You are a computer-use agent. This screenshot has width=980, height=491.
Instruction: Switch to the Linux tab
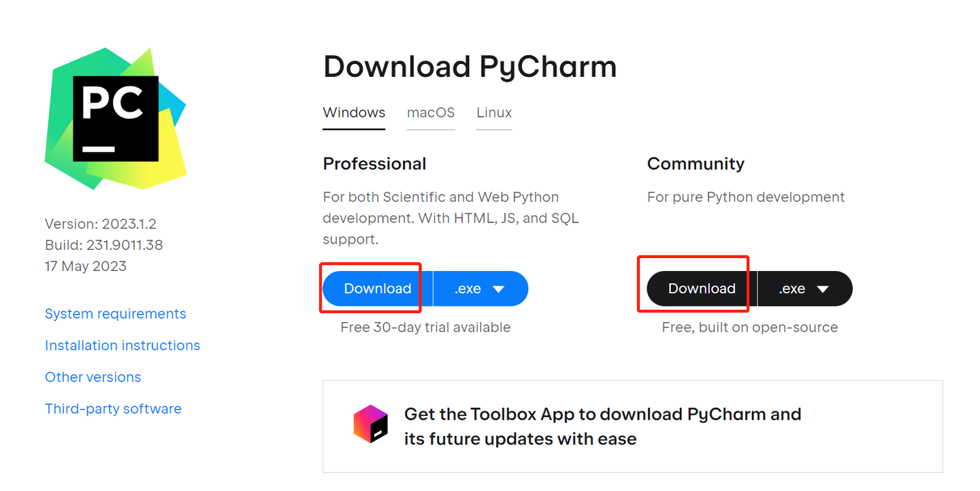[493, 112]
